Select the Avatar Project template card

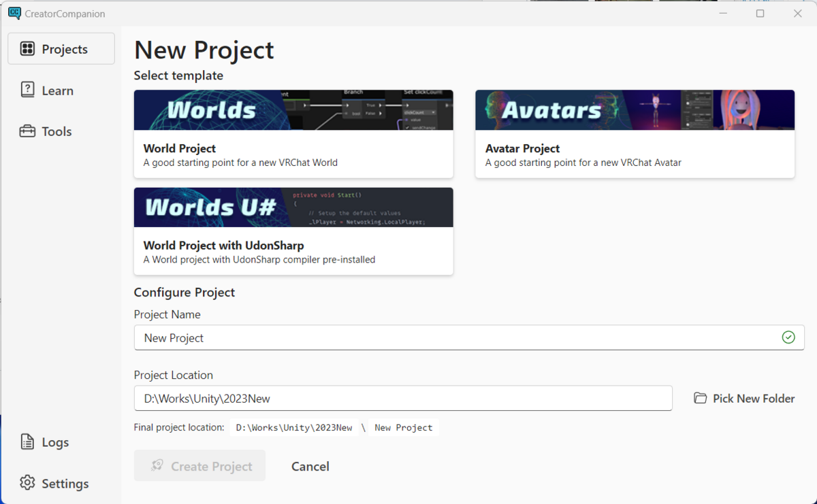point(635,134)
